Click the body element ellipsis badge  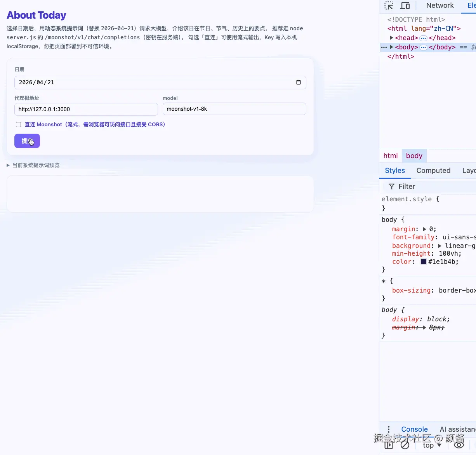pos(424,47)
